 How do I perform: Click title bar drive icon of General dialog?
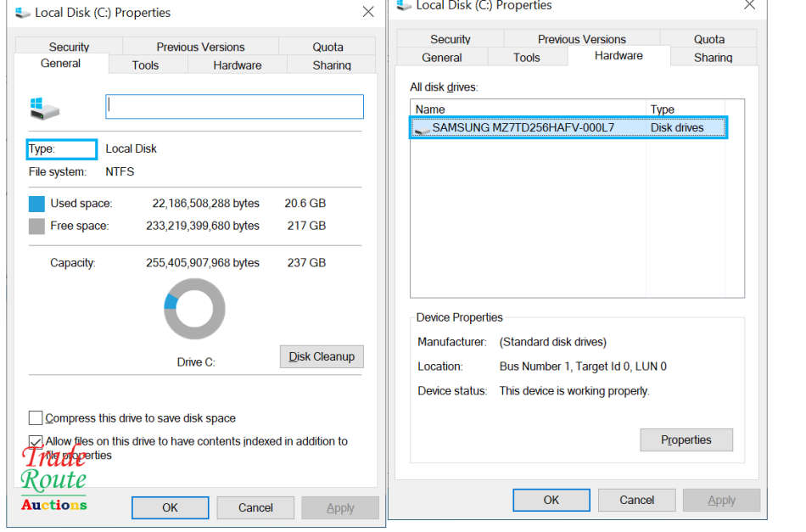(23, 13)
